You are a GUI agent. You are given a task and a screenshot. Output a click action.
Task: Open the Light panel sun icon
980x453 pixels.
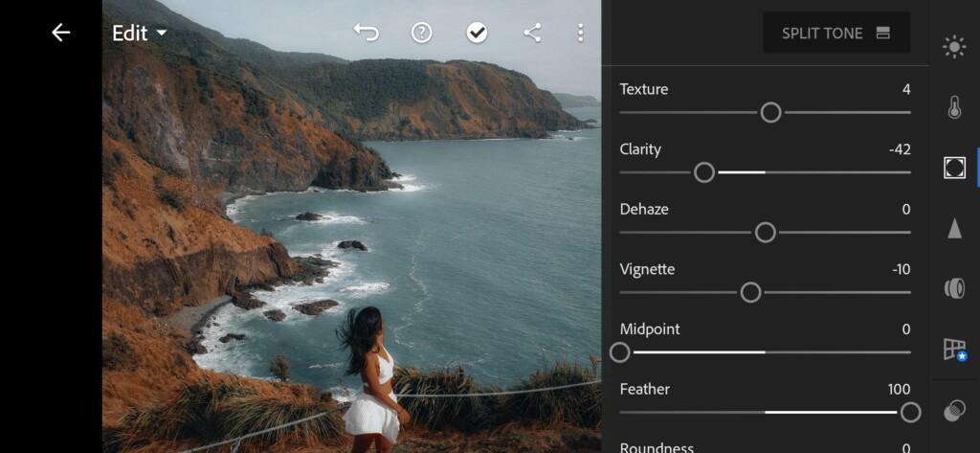coord(954,48)
